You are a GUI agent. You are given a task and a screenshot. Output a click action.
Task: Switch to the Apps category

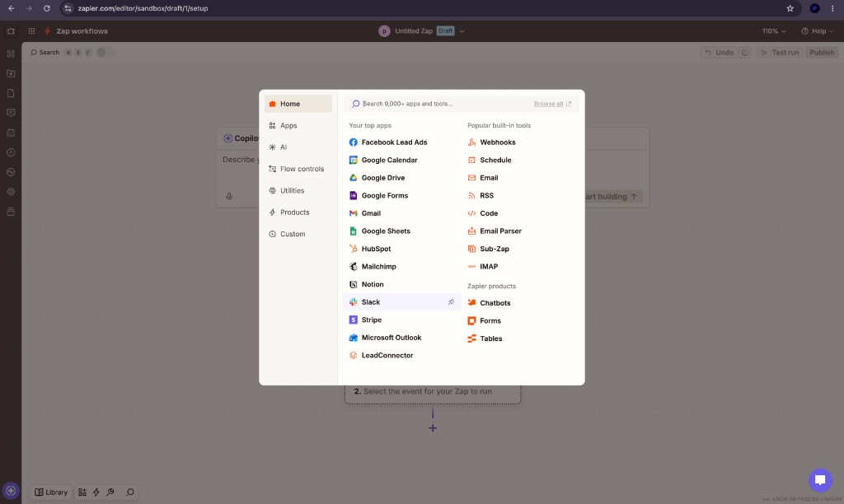(x=298, y=125)
